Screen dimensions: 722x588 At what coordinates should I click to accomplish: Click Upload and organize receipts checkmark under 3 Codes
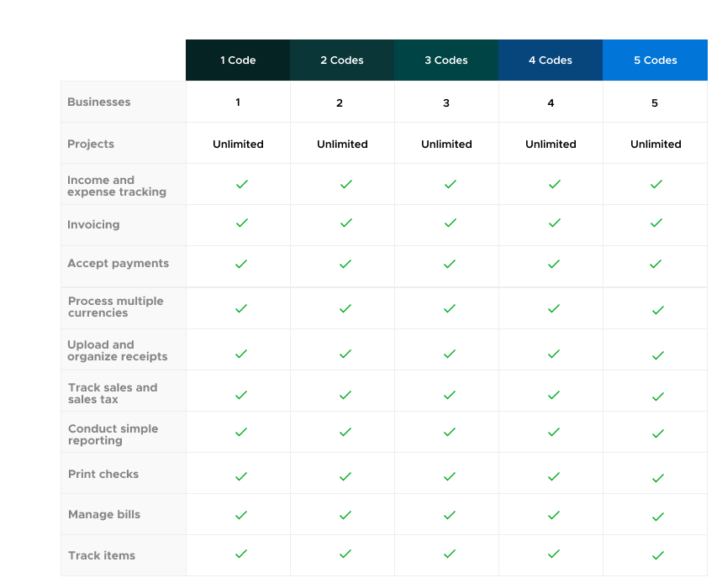pyautogui.click(x=450, y=354)
